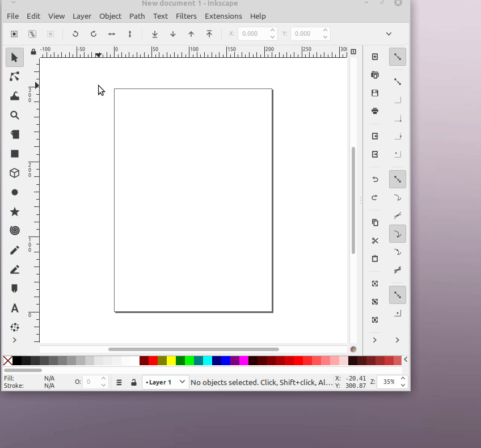Toggle current layer visibility icon
The image size is (481, 448).
point(119,382)
